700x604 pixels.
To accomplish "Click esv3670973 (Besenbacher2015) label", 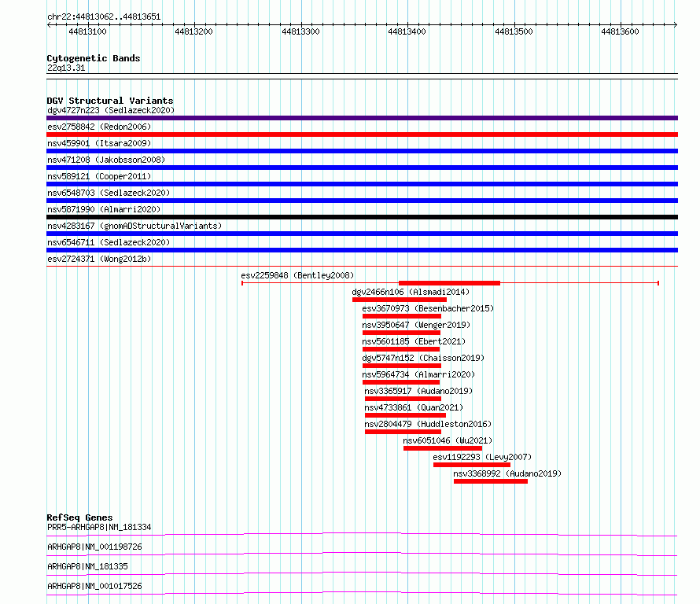I will tap(428, 308).
